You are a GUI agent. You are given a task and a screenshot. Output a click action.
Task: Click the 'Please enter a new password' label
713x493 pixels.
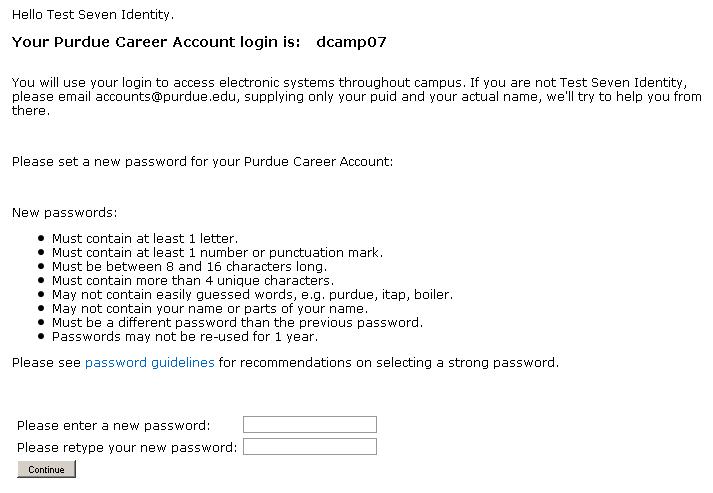(114, 426)
